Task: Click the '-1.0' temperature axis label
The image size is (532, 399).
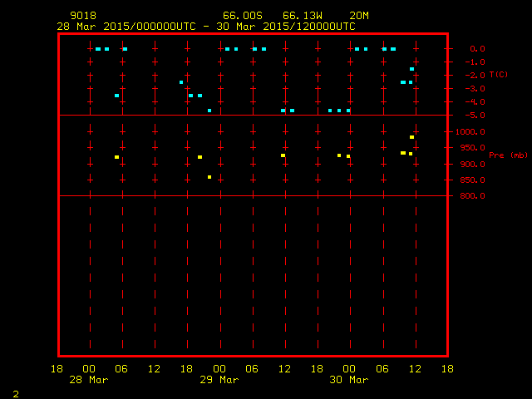Action: (x=475, y=62)
